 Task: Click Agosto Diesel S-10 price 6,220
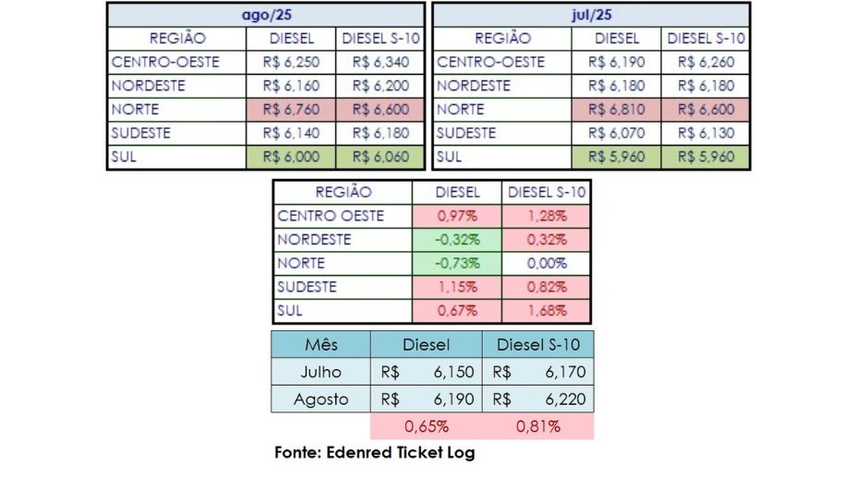538,400
